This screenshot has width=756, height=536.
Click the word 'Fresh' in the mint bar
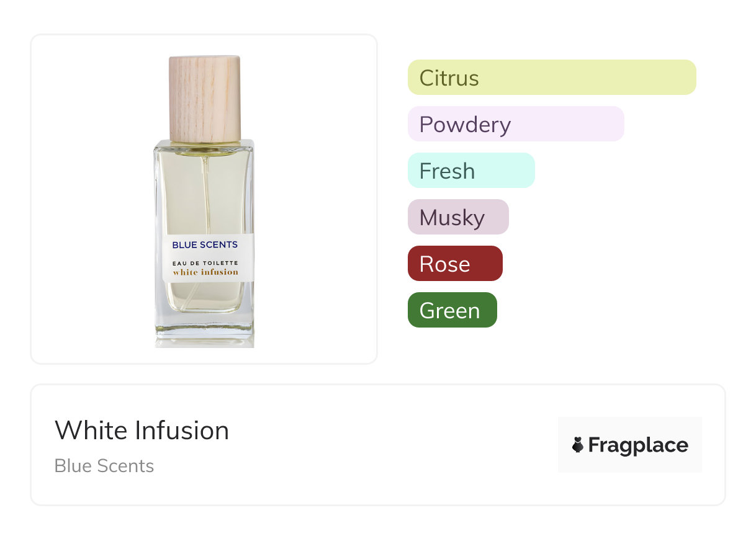[x=447, y=171]
